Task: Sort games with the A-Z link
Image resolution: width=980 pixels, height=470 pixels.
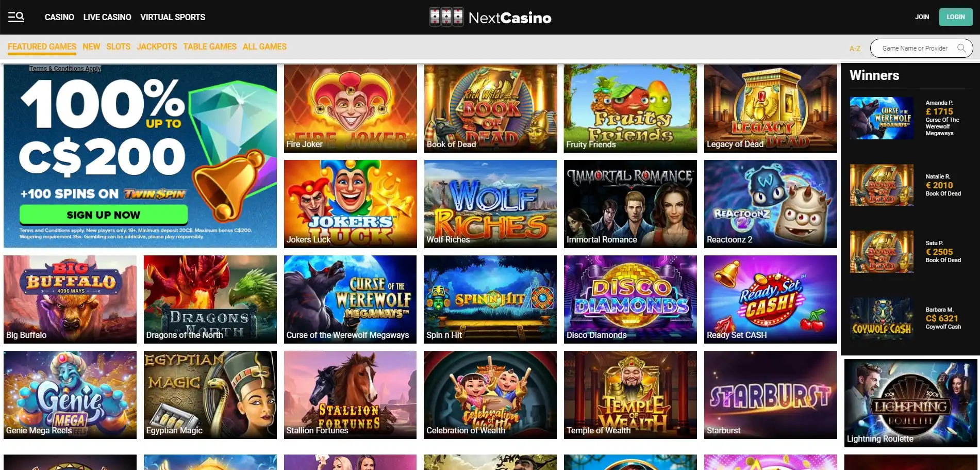Action: pos(855,48)
